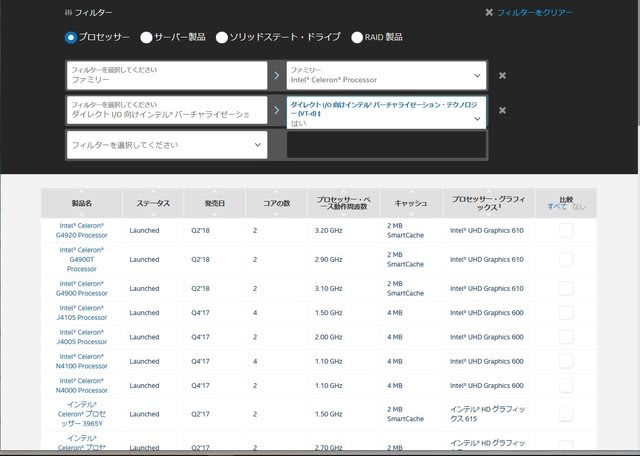Click Launched status in J4005 row

tap(144, 337)
